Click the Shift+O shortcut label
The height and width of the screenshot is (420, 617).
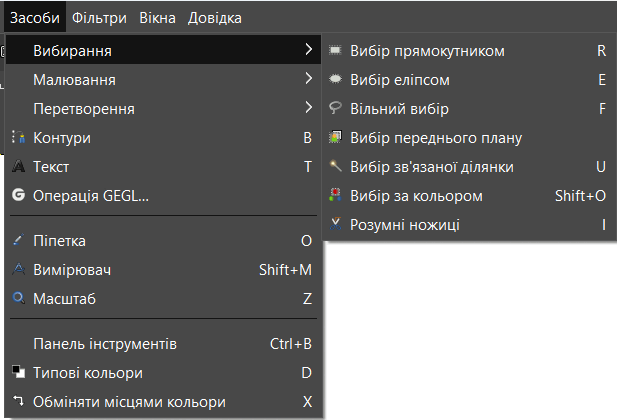point(580,196)
